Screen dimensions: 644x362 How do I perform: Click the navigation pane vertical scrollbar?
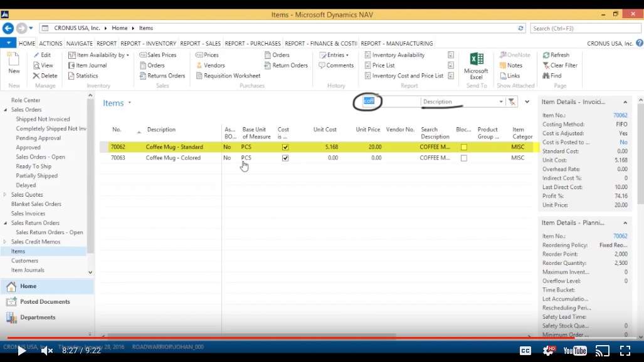pyautogui.click(x=90, y=175)
